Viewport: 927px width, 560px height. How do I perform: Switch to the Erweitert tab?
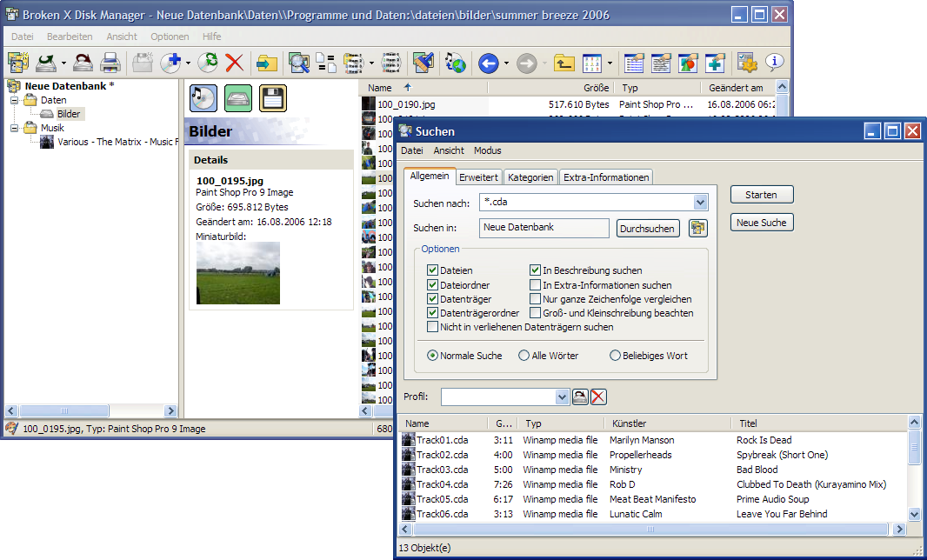tap(478, 177)
